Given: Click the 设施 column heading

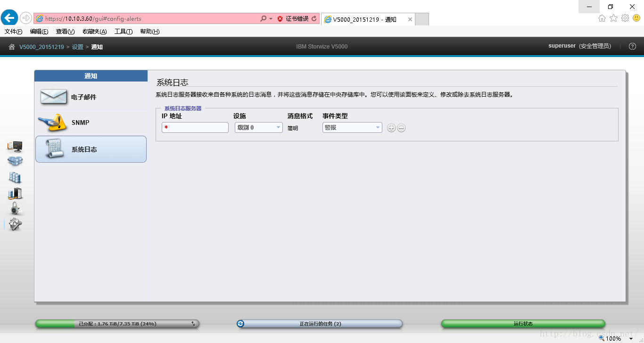Looking at the screenshot, I should coord(239,116).
